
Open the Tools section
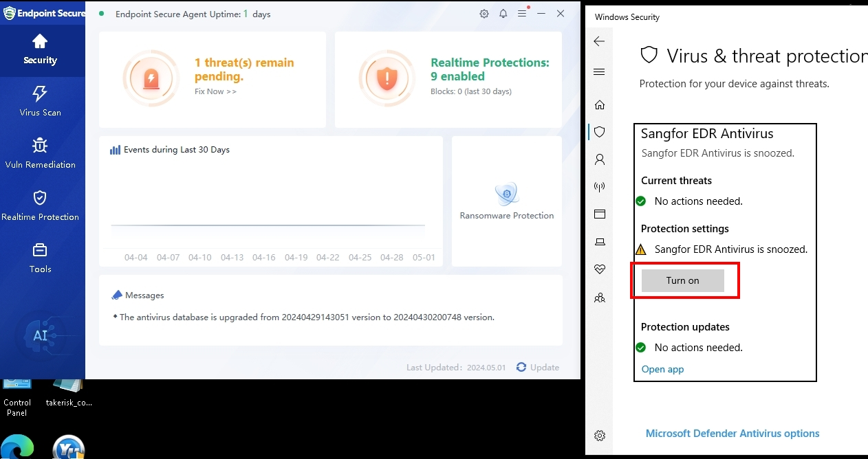(x=41, y=258)
